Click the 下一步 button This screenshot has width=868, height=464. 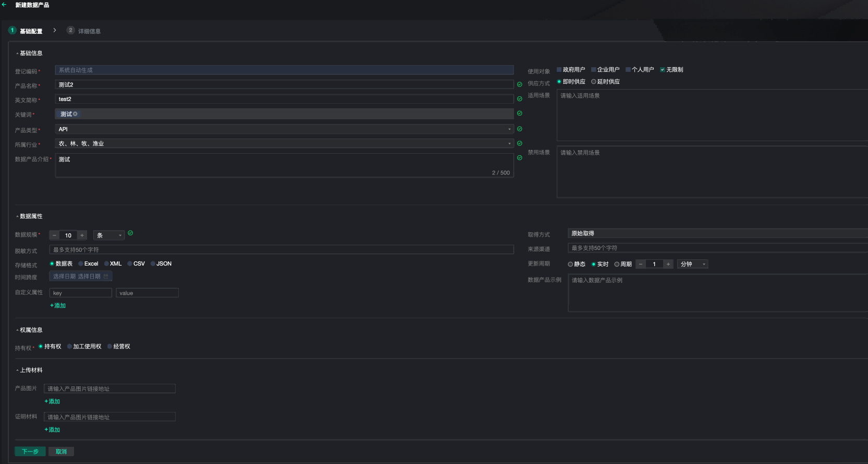[x=30, y=452]
